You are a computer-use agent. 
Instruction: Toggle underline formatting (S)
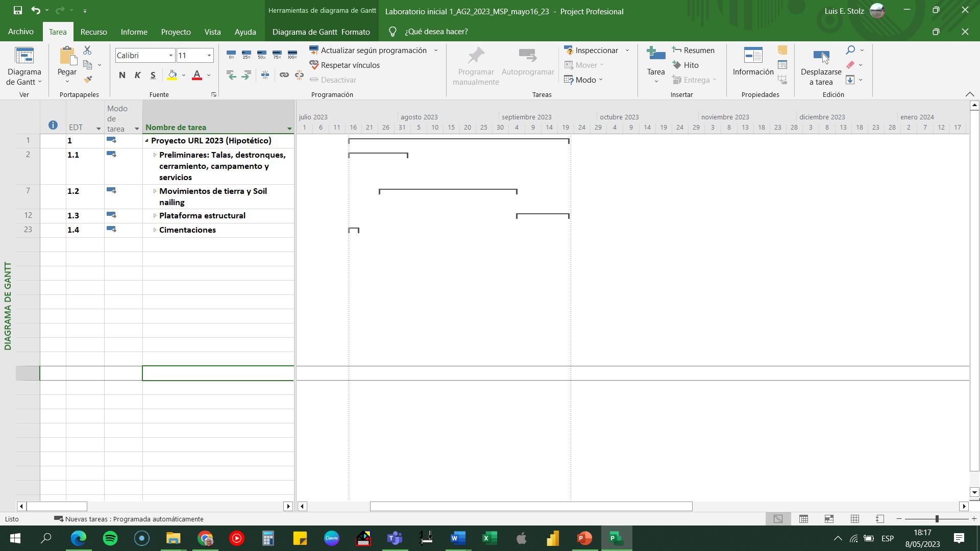click(153, 76)
